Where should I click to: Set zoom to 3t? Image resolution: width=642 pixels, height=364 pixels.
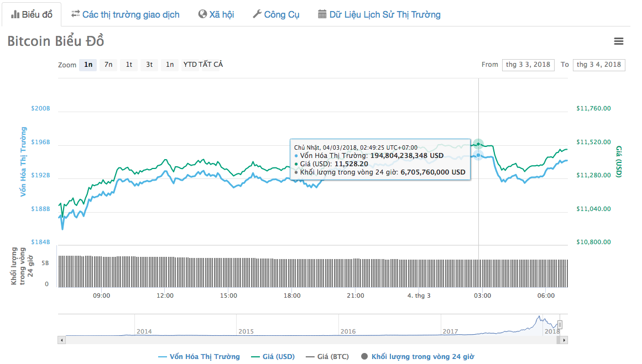click(x=149, y=65)
